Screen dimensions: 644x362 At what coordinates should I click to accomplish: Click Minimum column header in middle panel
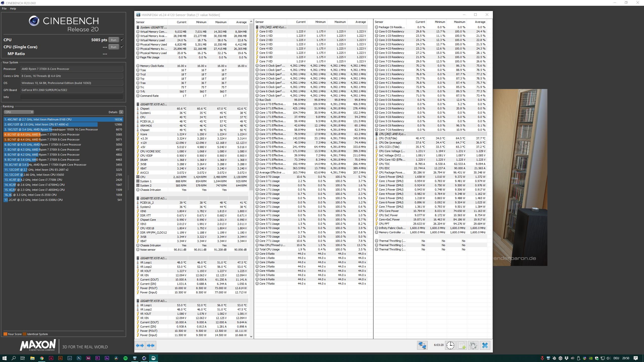[317, 22]
